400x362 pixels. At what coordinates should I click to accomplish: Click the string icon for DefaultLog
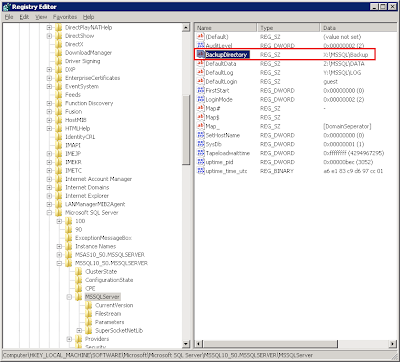point(201,73)
